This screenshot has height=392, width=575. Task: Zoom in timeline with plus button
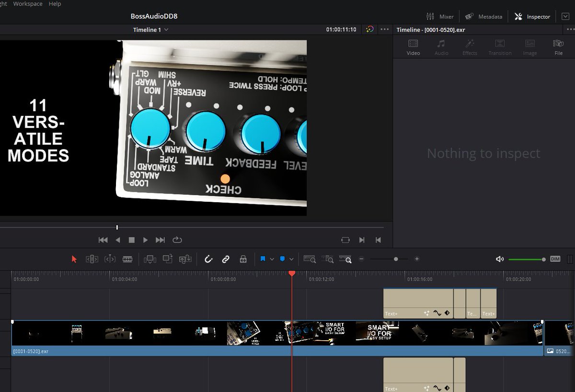coord(417,259)
